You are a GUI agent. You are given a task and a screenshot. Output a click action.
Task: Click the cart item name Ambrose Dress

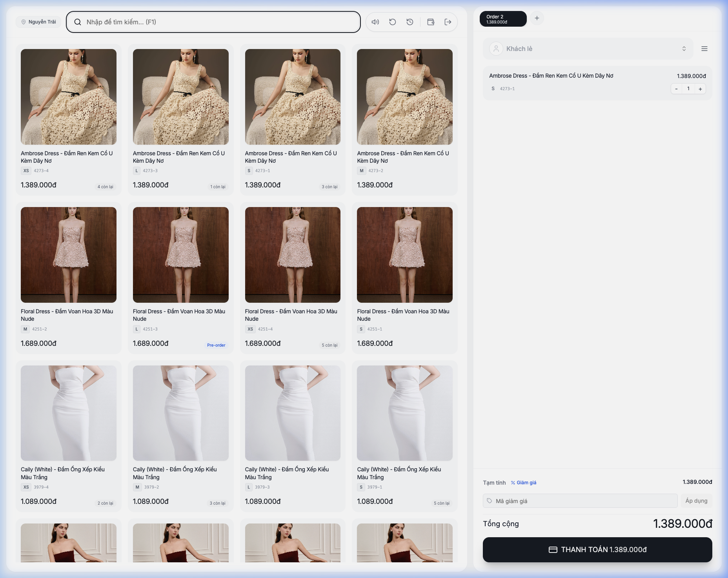click(x=551, y=76)
